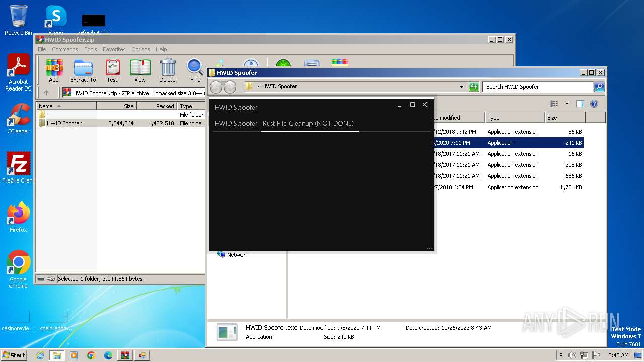Image resolution: width=644 pixels, height=362 pixels.
Task: Open Options menu in WinRAR
Action: 141,49
